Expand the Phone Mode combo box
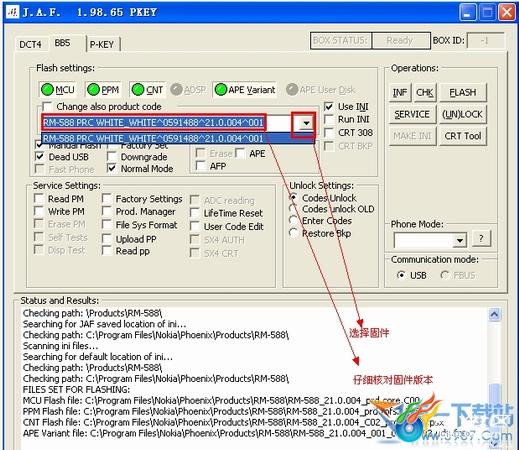The width and height of the screenshot is (519, 450). pyautogui.click(x=460, y=240)
